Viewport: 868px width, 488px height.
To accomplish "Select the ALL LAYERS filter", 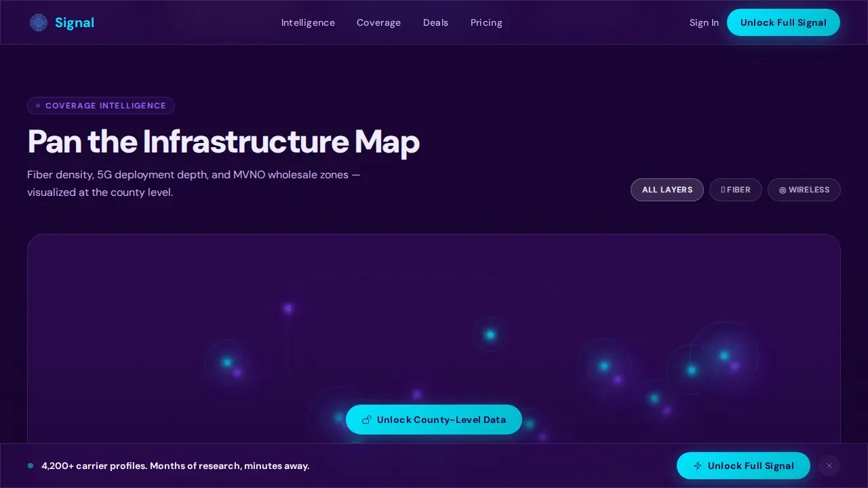I will point(667,190).
